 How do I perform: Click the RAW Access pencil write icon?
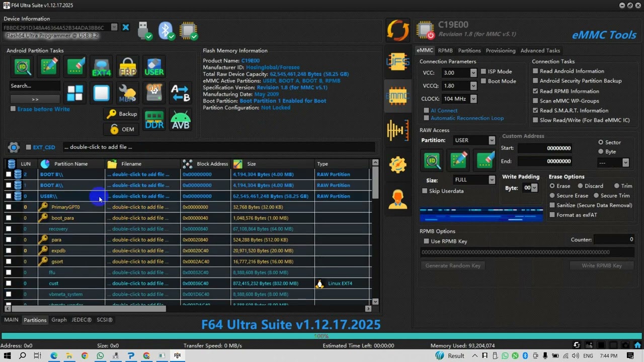[x=458, y=160]
